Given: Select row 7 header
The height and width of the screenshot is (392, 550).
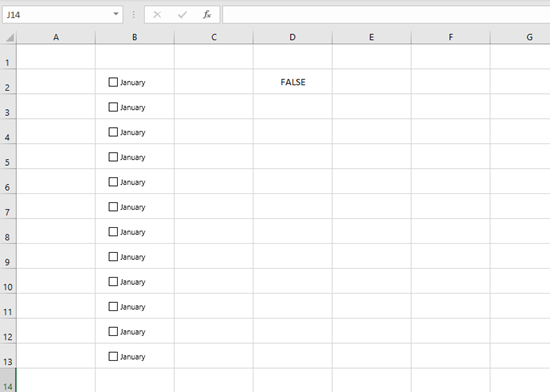Looking at the screenshot, I should pyautogui.click(x=8, y=206).
